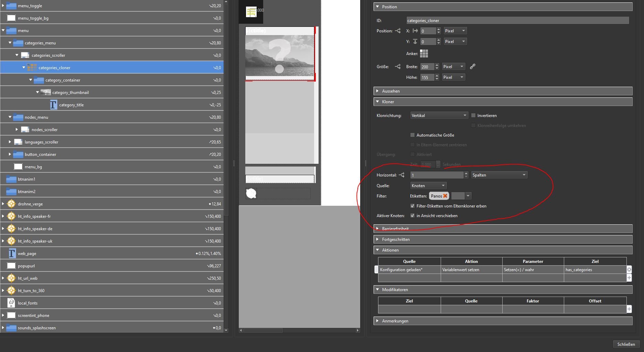Viewport: 644px width, 352px height.
Task: Select the category_container tree row
Action: pyautogui.click(x=112, y=80)
